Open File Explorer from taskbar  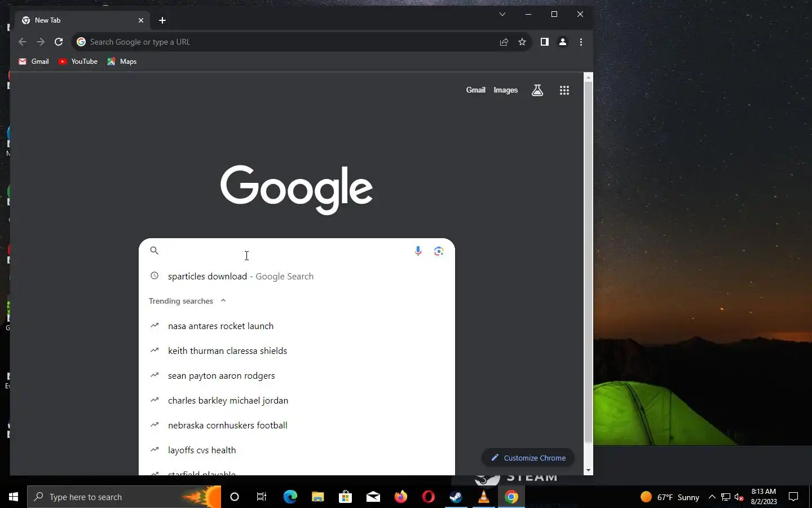tap(317, 497)
